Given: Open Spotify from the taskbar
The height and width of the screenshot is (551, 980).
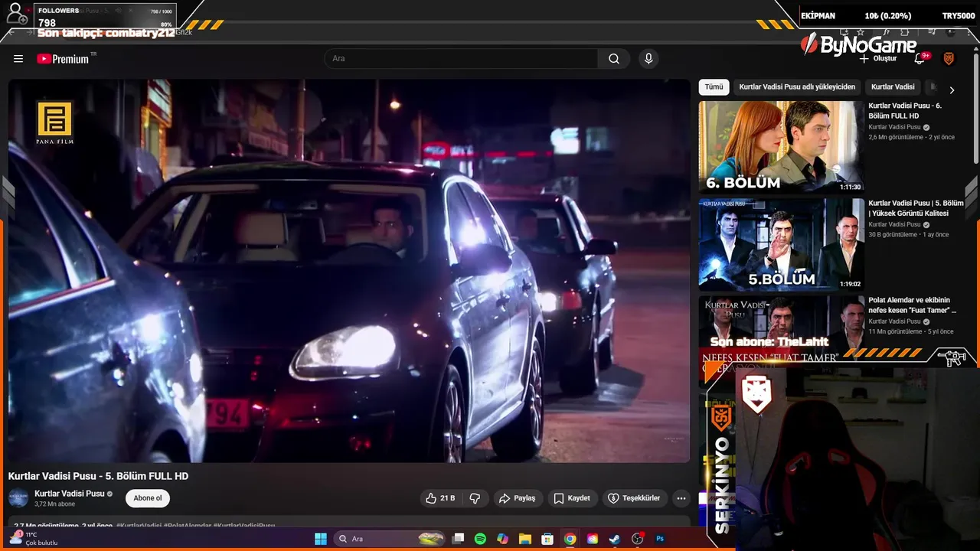Looking at the screenshot, I should (x=480, y=539).
